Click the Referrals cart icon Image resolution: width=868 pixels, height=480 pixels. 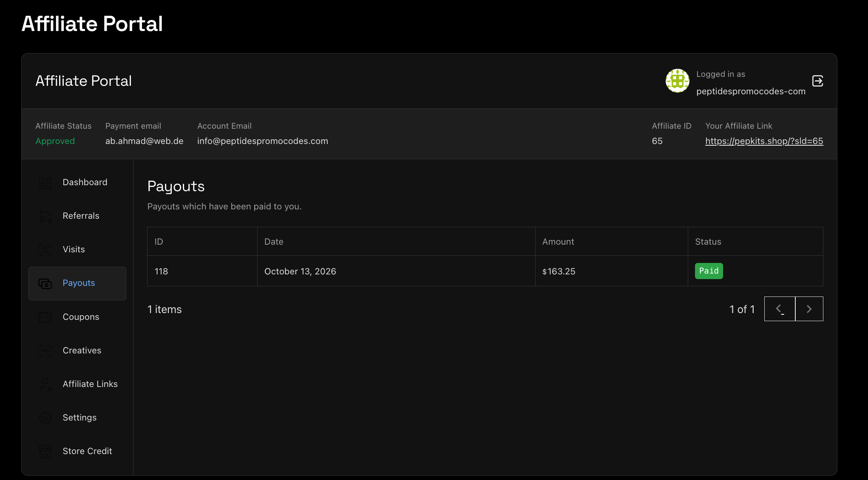(45, 216)
